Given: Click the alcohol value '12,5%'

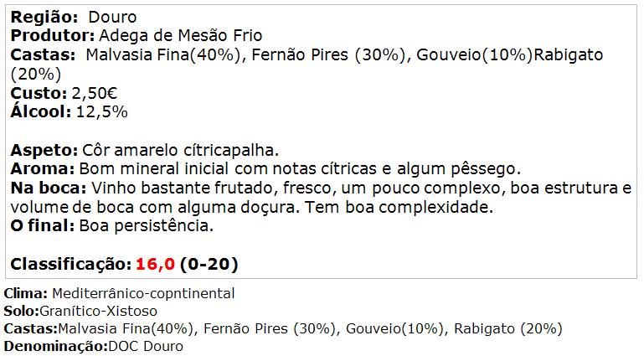Looking at the screenshot, I should (102, 112).
